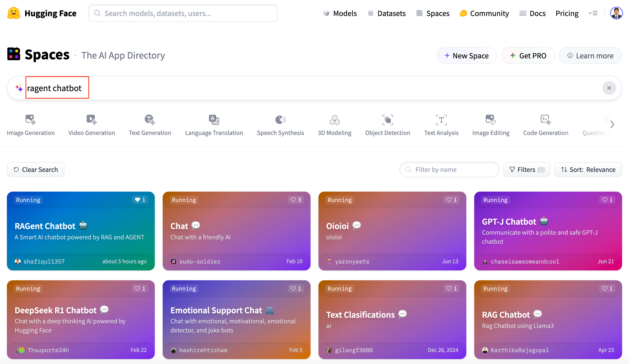
Task: Like the DeepSeek R1 Chatbot space
Action: point(140,289)
